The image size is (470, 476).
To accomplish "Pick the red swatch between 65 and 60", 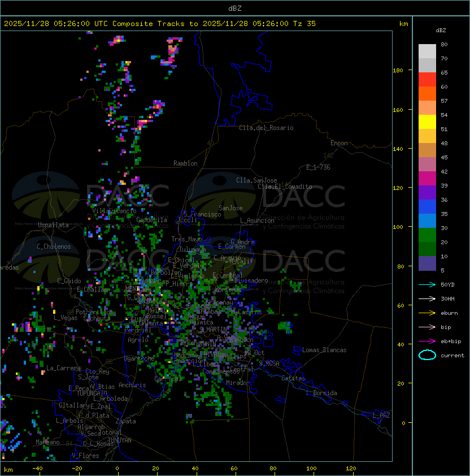I will 427,80.
